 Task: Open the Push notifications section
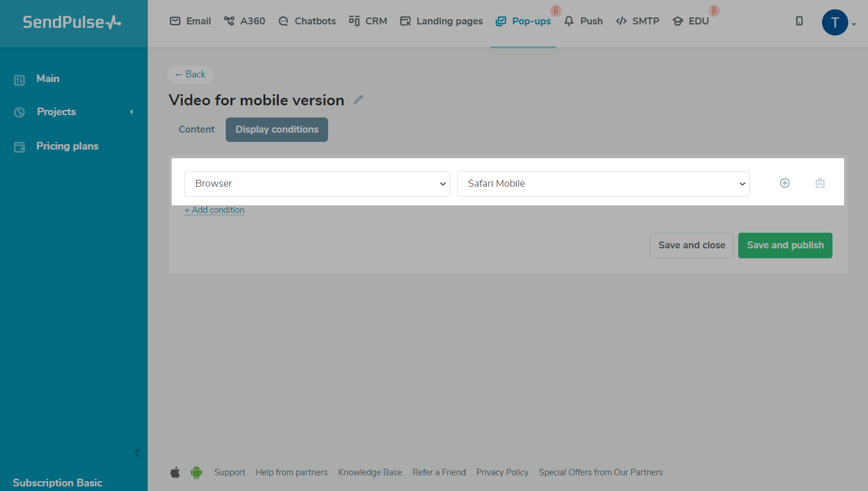tap(584, 21)
